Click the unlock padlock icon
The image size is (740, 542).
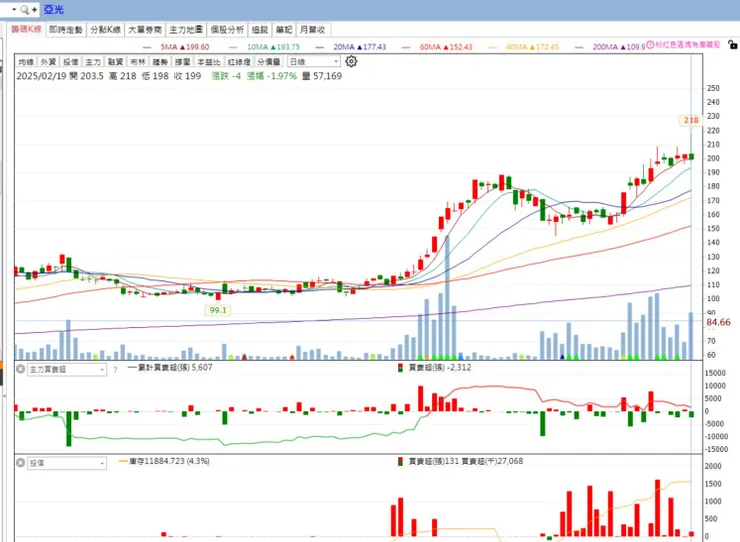tap(732, 45)
